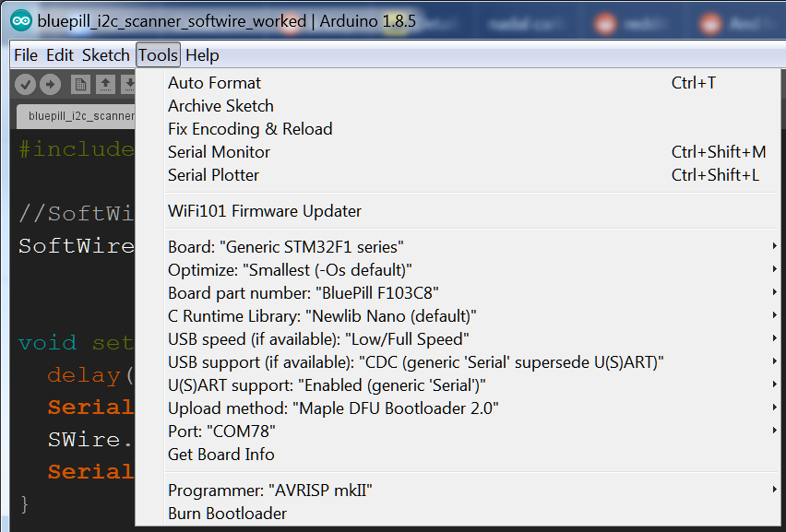
Task: Open the Help menu
Action: (200, 55)
